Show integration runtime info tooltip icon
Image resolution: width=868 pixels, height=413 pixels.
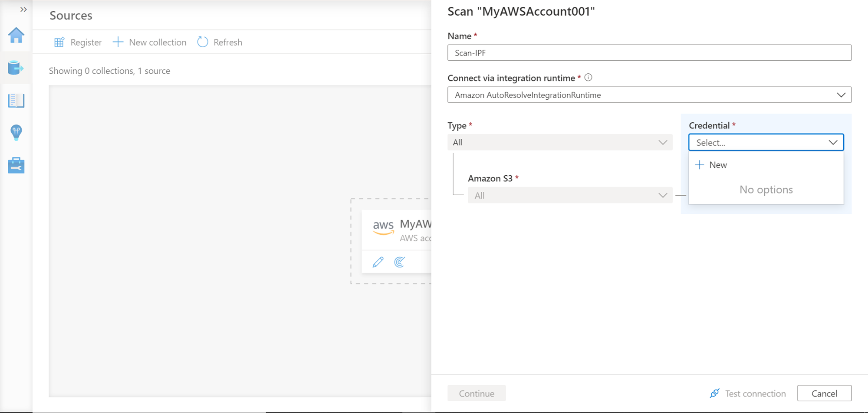pyautogui.click(x=588, y=78)
